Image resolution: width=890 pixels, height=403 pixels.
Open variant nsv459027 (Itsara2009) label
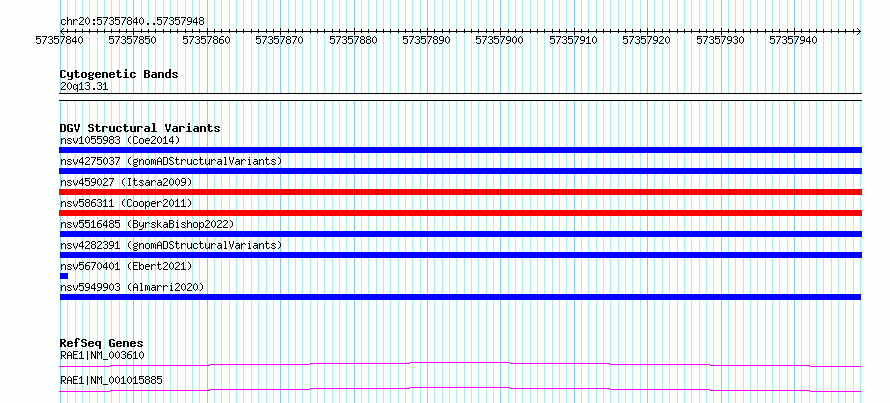(126, 182)
